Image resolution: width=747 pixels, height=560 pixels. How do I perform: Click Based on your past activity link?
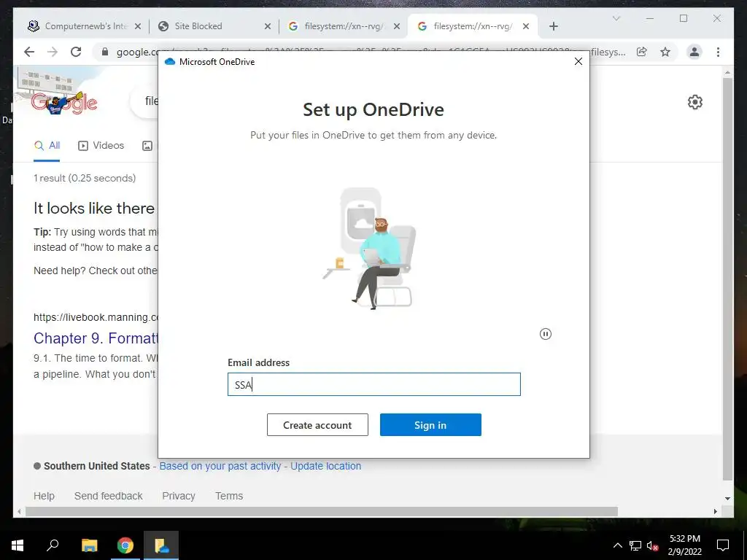(220, 466)
